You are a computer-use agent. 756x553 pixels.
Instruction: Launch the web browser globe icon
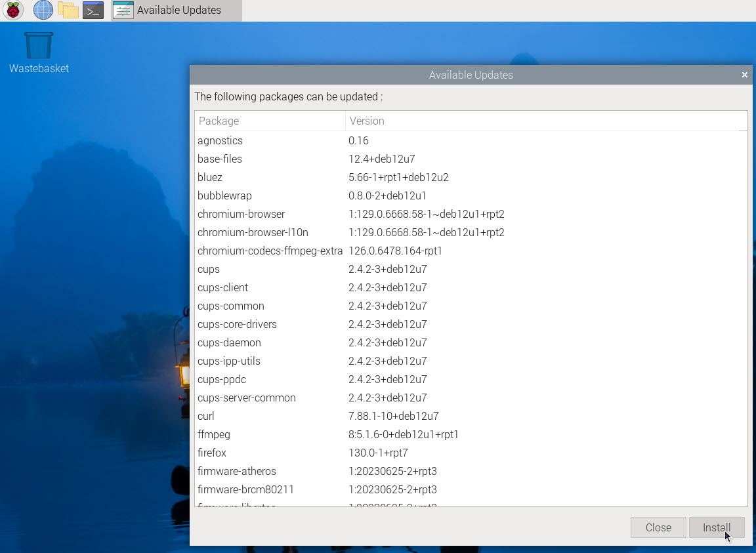pos(43,10)
